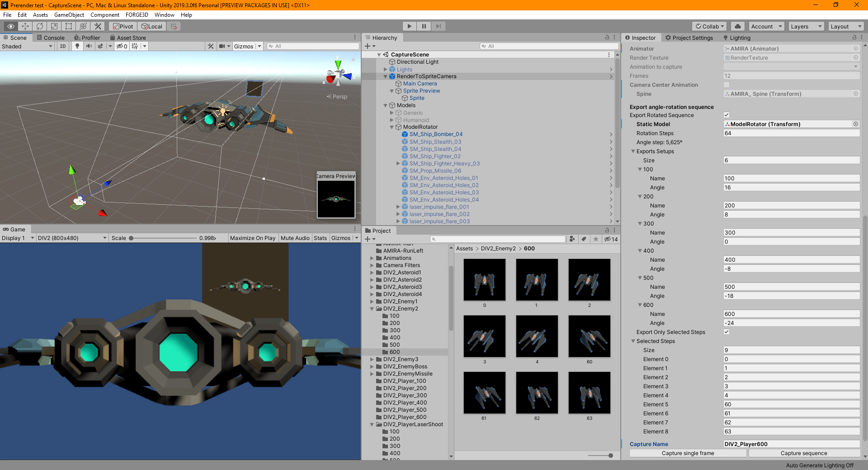868x470 pixels.
Task: Collapse the Selected Steps foldout
Action: click(633, 341)
